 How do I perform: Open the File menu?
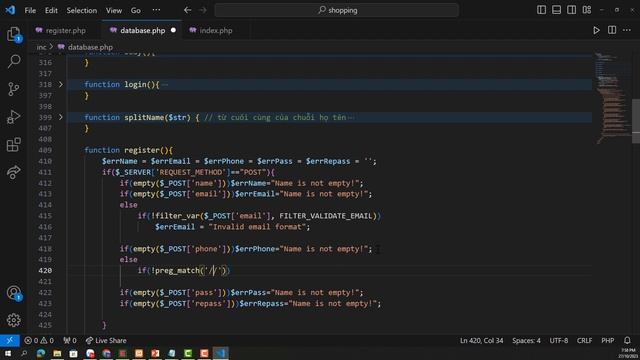[30, 10]
